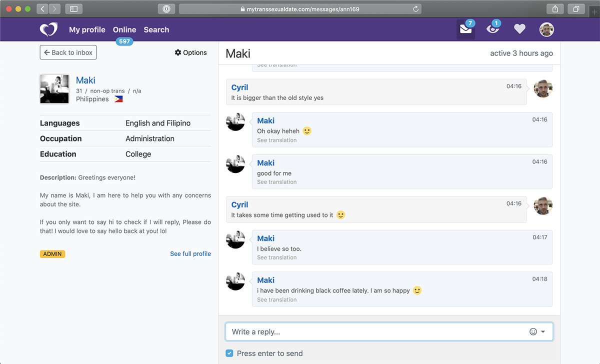Open the Search menu in the navbar
The width and height of the screenshot is (600, 364).
(156, 29)
